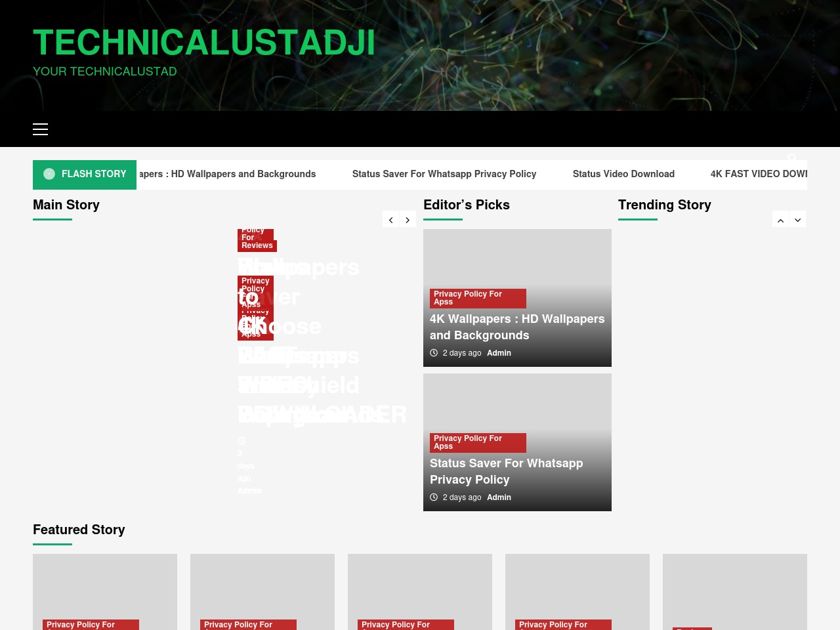Open TECHNICALUSTADJI site title link
This screenshot has height=630, width=840.
[204, 43]
